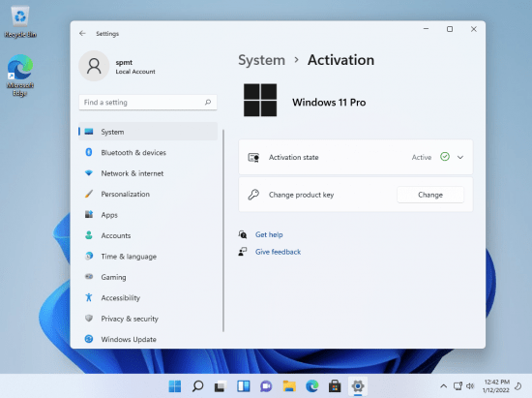532x398 pixels.
Task: Click the Personalization paintbrush icon
Action: point(89,194)
